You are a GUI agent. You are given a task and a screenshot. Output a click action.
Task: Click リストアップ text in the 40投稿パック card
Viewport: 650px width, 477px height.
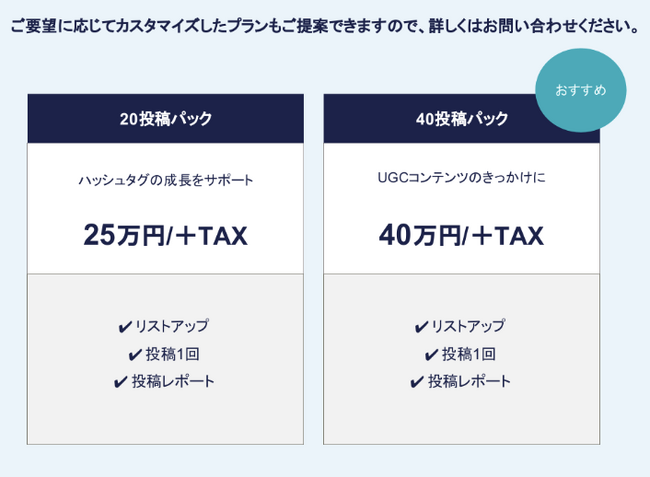click(x=468, y=327)
